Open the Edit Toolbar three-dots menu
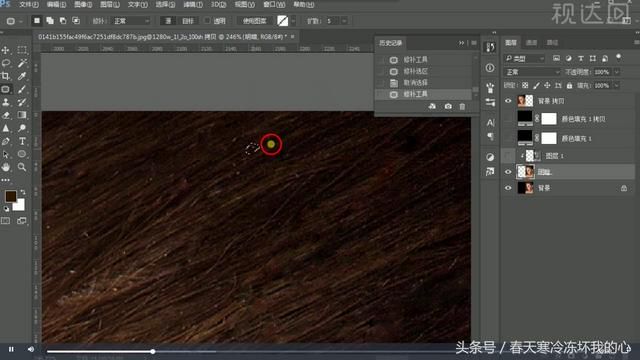 point(6,180)
